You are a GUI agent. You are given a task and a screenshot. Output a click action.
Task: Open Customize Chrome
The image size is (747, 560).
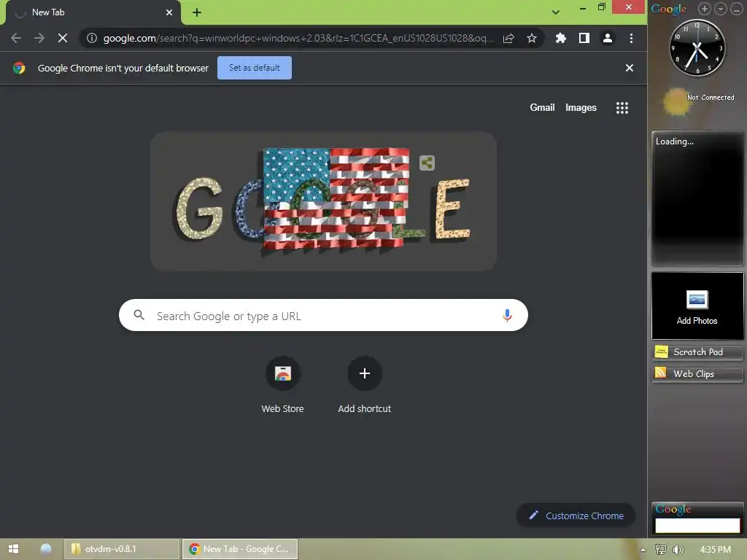[576, 516]
